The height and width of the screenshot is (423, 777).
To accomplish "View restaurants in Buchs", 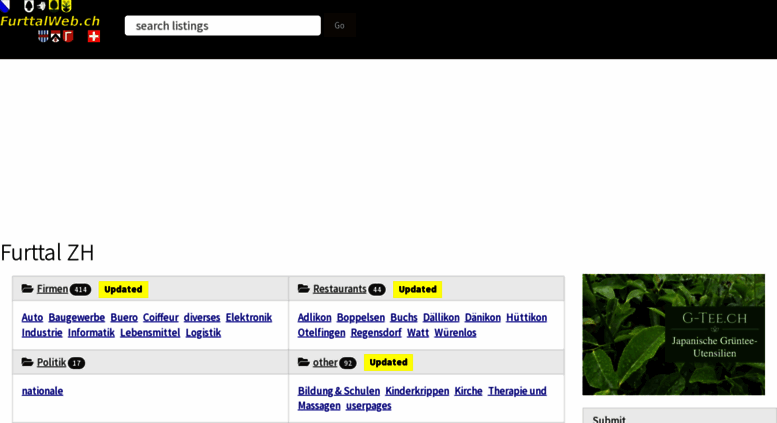I will (404, 317).
